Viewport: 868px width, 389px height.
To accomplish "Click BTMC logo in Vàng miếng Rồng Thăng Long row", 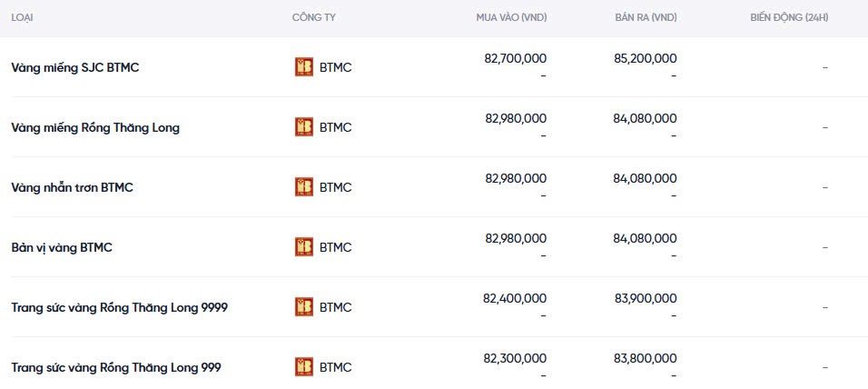I will [x=304, y=127].
